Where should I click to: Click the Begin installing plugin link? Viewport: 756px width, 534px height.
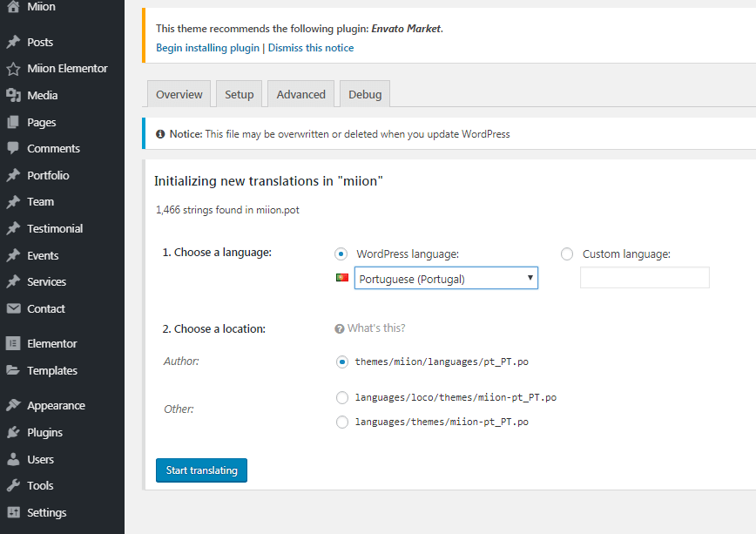[x=207, y=48]
